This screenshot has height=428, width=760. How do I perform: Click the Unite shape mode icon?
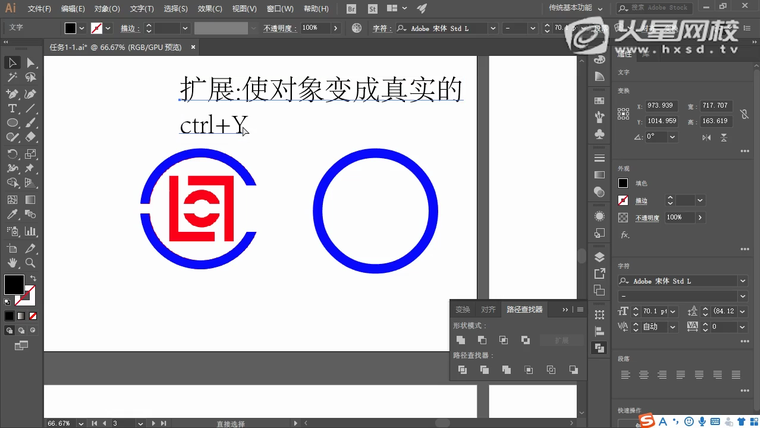tap(462, 341)
